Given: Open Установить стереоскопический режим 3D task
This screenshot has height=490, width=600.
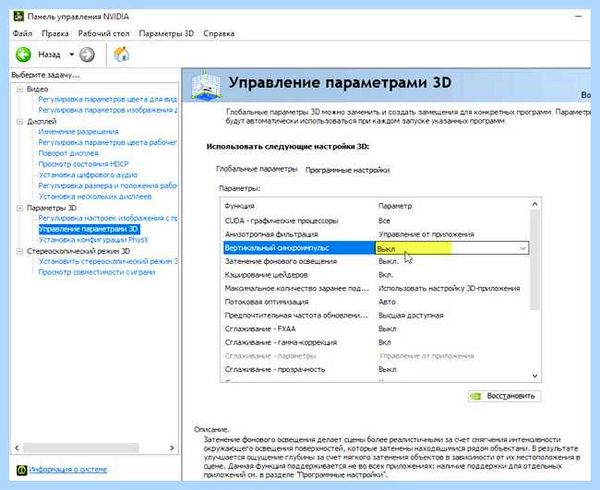Looking at the screenshot, I should point(108,261).
